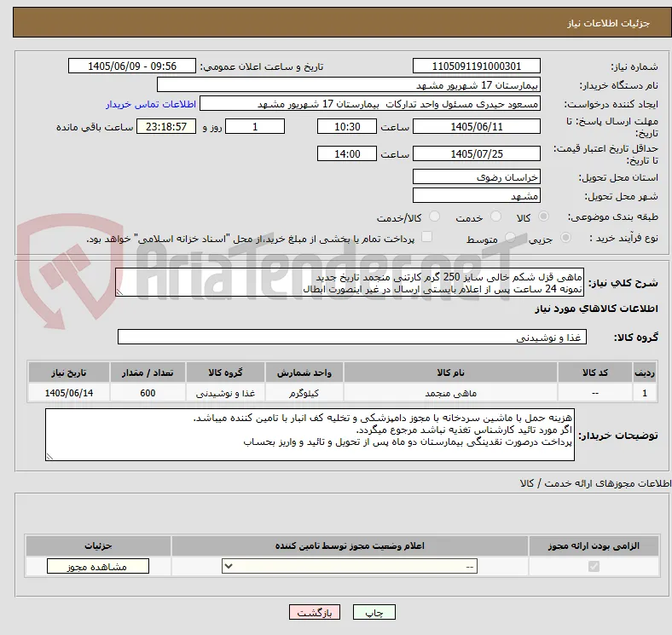Click the غذا و نوشیدنی cell in table row
The height and width of the screenshot is (635, 672).
click(x=225, y=393)
